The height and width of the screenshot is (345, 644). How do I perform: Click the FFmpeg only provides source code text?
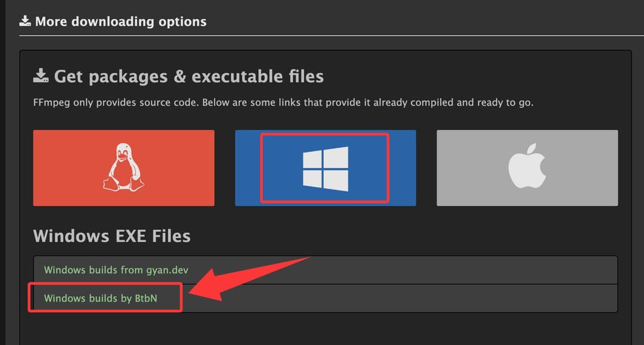point(283,102)
